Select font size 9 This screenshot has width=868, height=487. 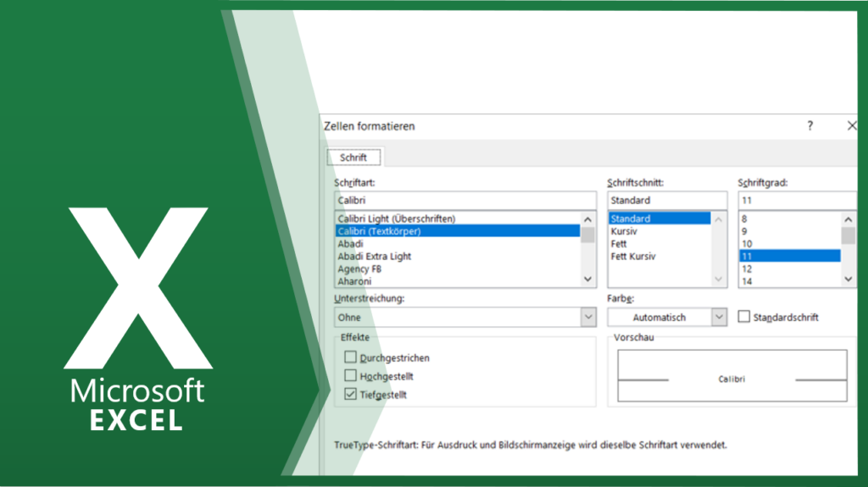(790, 230)
